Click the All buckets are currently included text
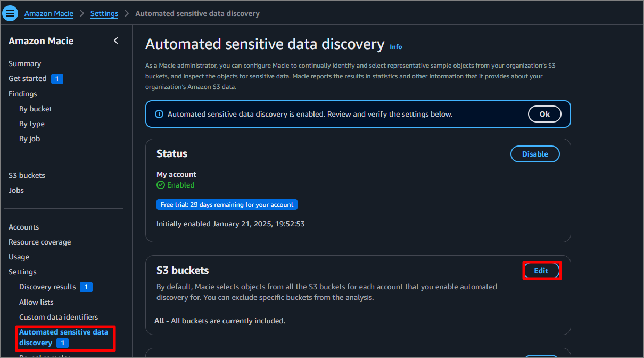644x358 pixels. tap(221, 321)
